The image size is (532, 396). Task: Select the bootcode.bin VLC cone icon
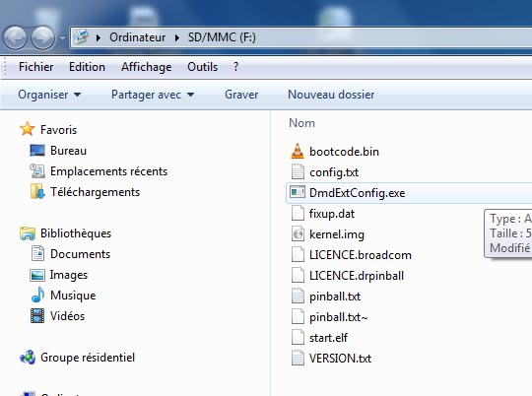click(x=298, y=152)
